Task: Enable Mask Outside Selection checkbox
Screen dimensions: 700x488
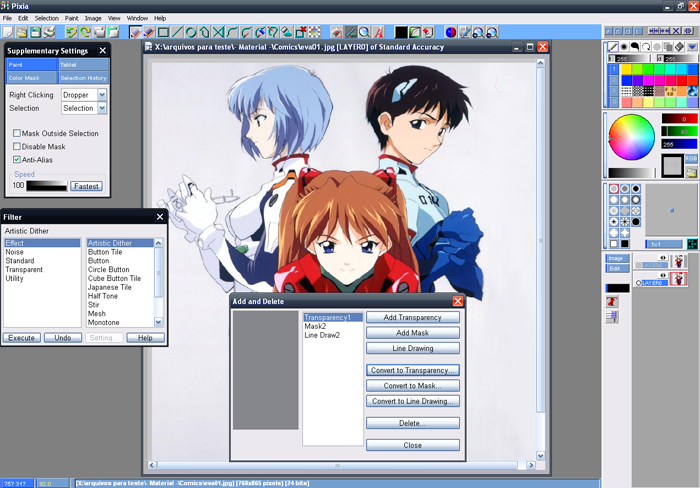Action: coord(17,133)
